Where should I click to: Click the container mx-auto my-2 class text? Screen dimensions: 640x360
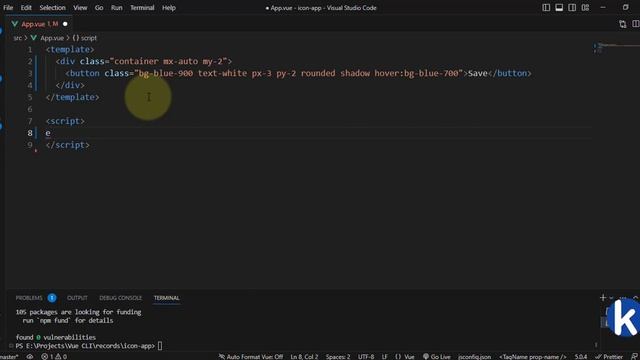click(x=169, y=61)
